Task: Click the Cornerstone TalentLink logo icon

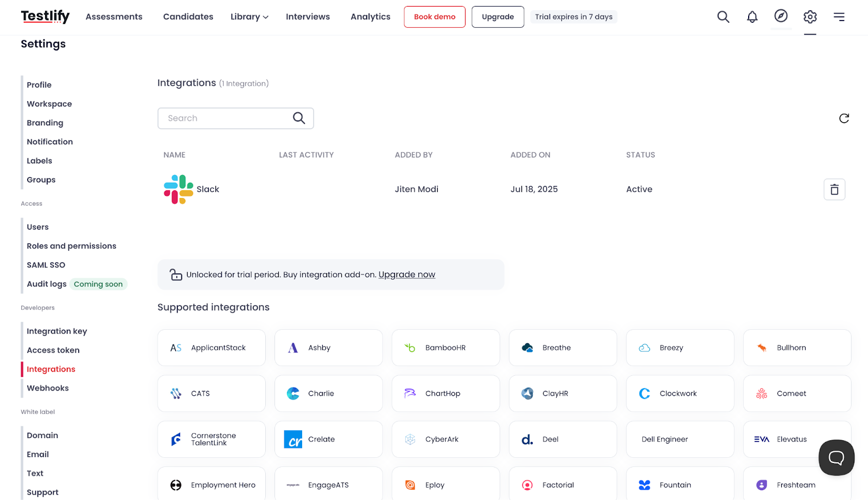Action: [176, 439]
